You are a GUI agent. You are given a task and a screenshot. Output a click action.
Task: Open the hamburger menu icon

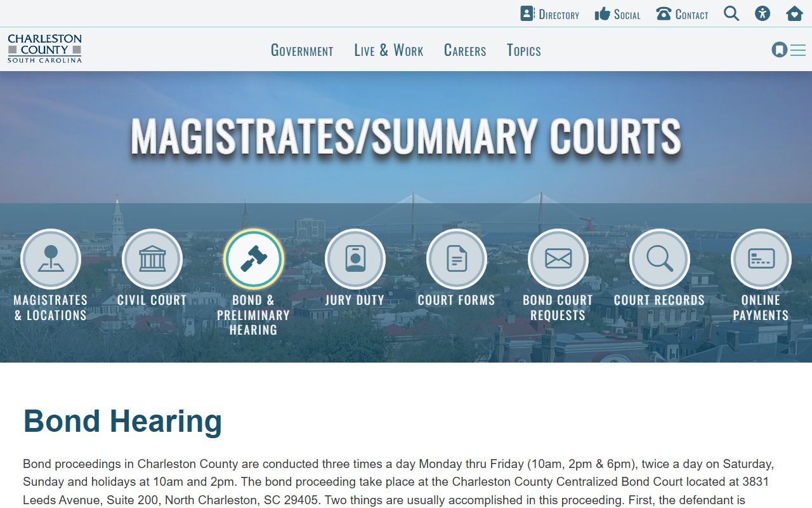coord(798,50)
